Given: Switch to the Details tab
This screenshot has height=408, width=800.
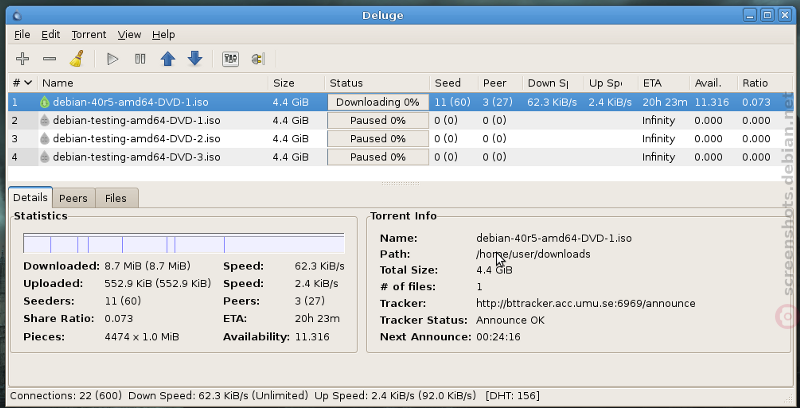Looking at the screenshot, I should click(x=30, y=198).
